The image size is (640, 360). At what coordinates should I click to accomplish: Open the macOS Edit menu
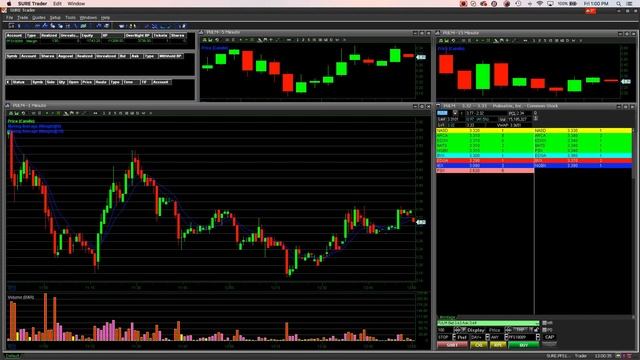pyautogui.click(x=57, y=4)
